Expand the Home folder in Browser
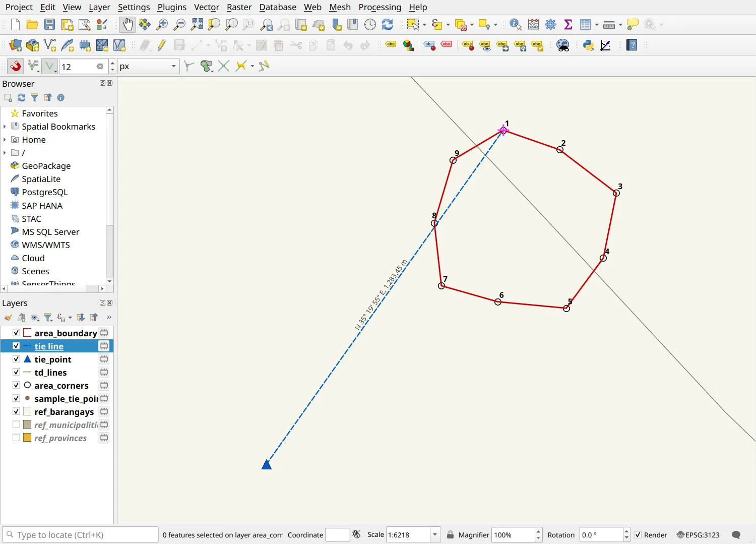 (5, 140)
